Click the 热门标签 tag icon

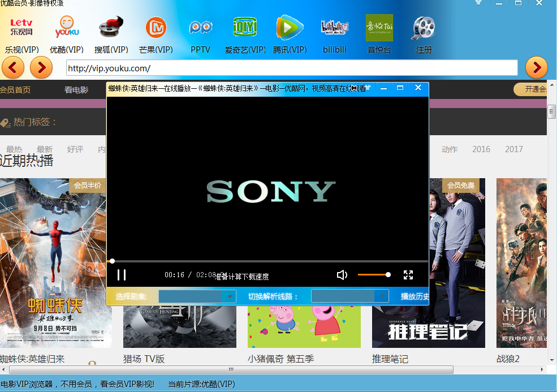click(5, 123)
